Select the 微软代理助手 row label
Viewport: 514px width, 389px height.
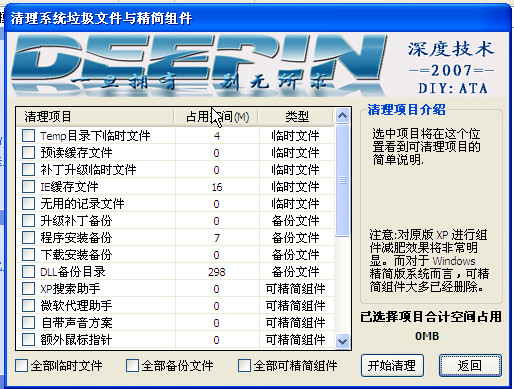pos(76,306)
